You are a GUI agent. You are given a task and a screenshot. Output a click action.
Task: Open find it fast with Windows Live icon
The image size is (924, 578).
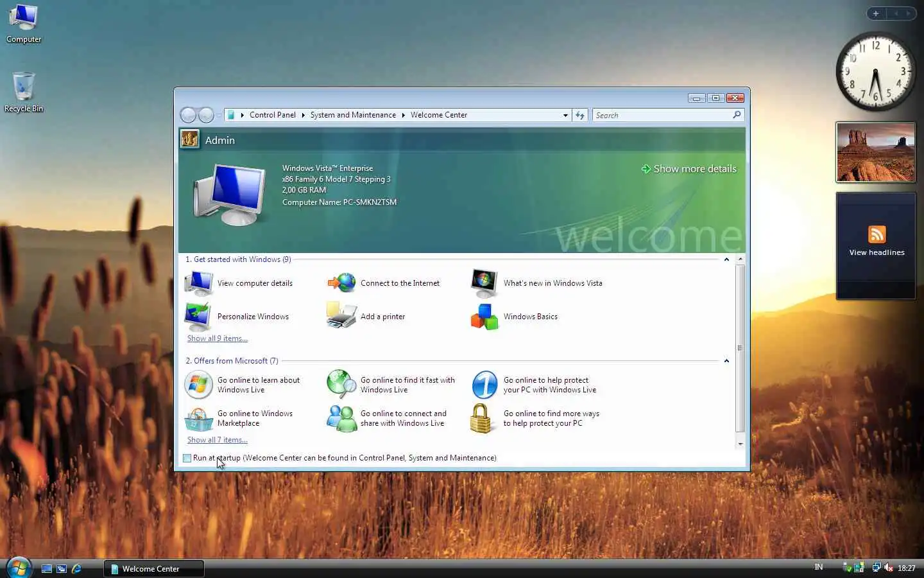point(341,384)
